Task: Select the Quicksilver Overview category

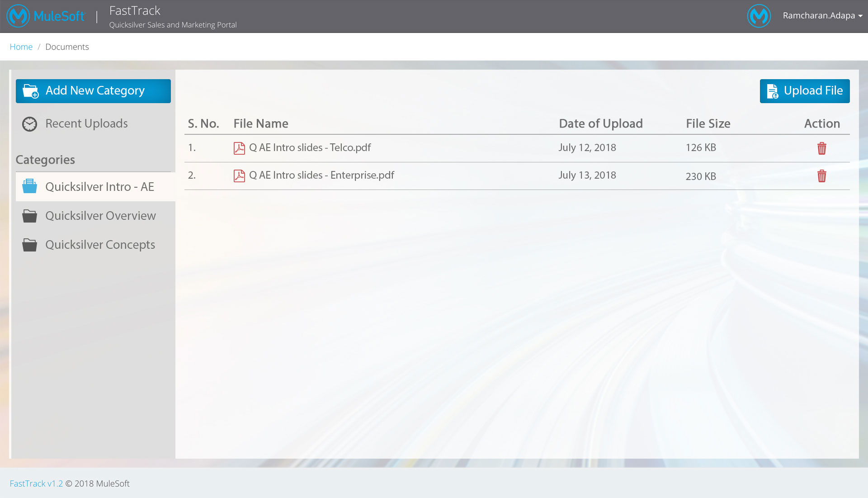Action: point(100,216)
